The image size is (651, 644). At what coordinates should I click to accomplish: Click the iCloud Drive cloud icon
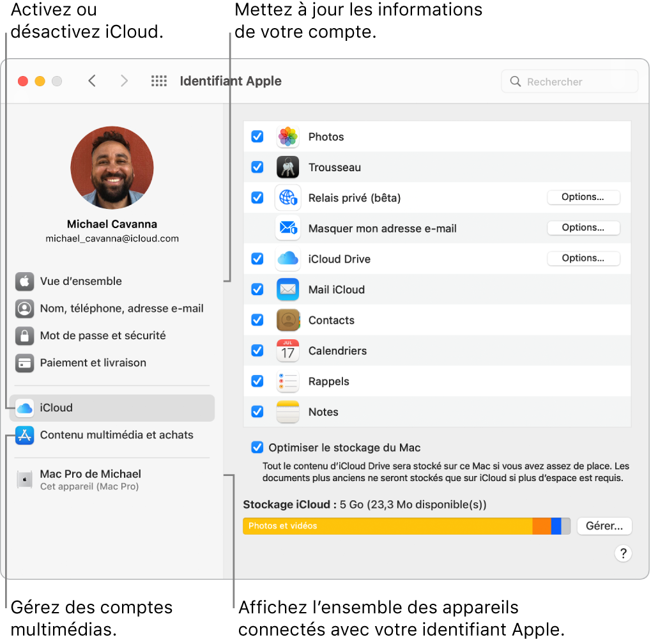(x=287, y=259)
